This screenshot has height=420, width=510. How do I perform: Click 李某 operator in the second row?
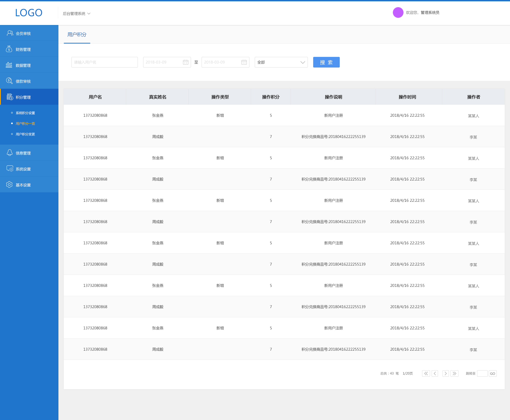[x=473, y=137]
